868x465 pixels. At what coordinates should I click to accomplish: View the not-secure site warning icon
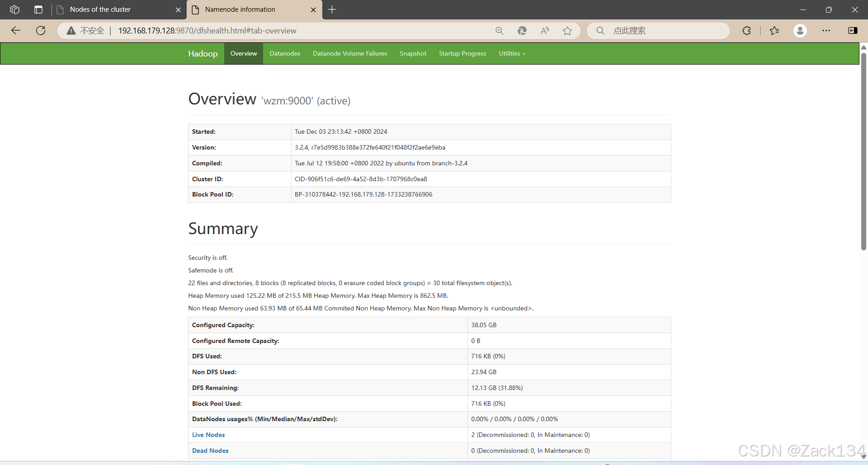tap(71, 31)
